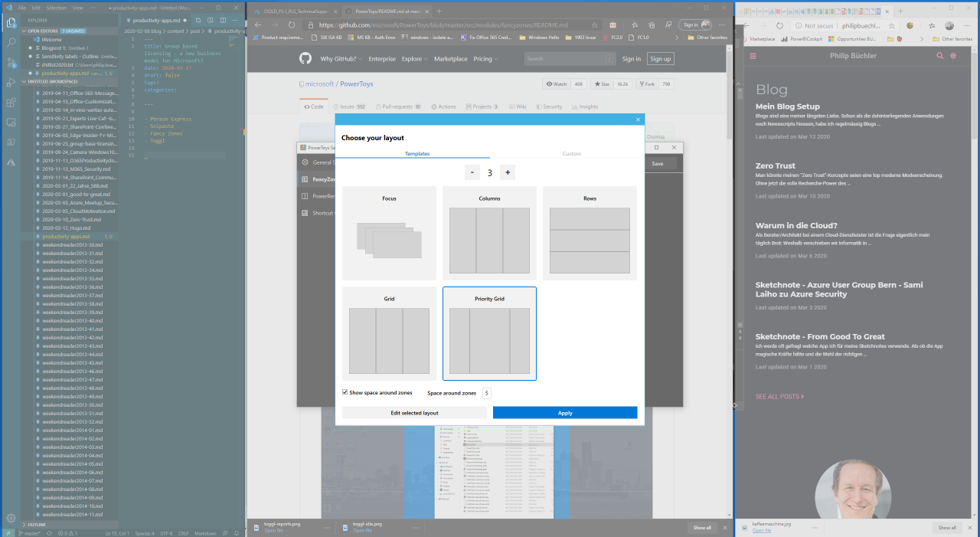The image size is (980, 537).
Task: Click the pink search icon on the blog
Action: pos(940,56)
